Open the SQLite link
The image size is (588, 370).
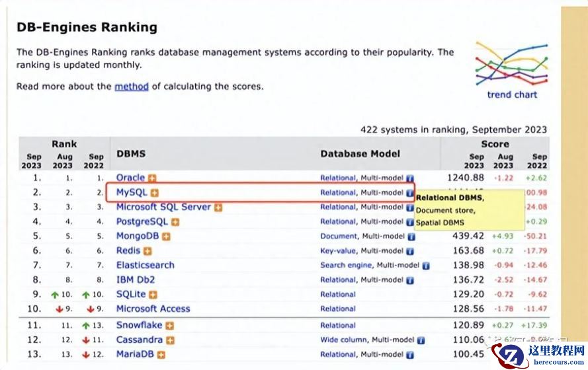click(x=130, y=295)
